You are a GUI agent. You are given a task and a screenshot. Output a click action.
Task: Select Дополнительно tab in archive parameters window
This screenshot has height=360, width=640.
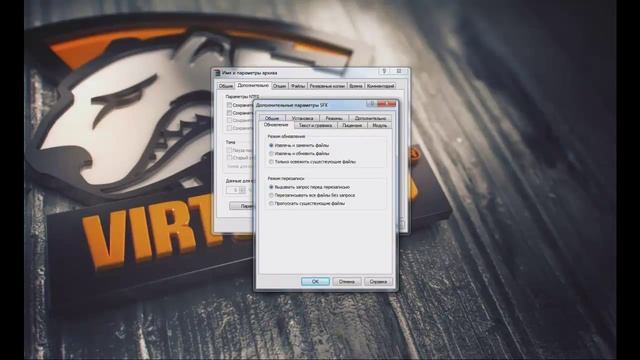(x=253, y=85)
